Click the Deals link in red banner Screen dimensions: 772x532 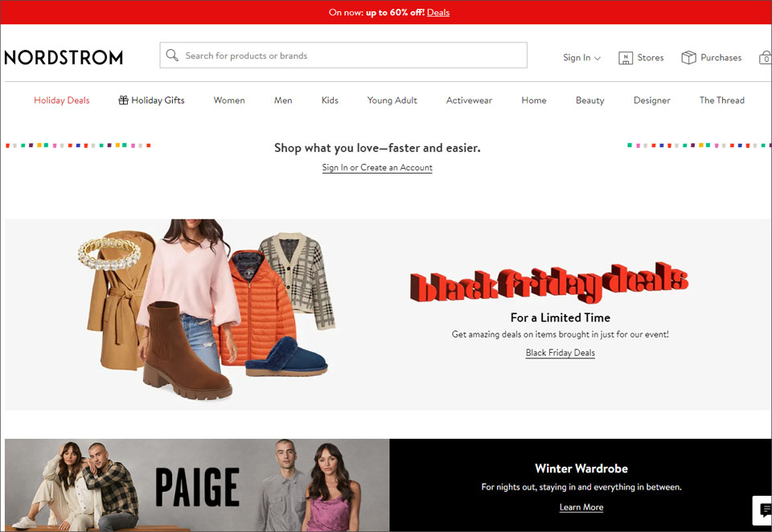438,12
